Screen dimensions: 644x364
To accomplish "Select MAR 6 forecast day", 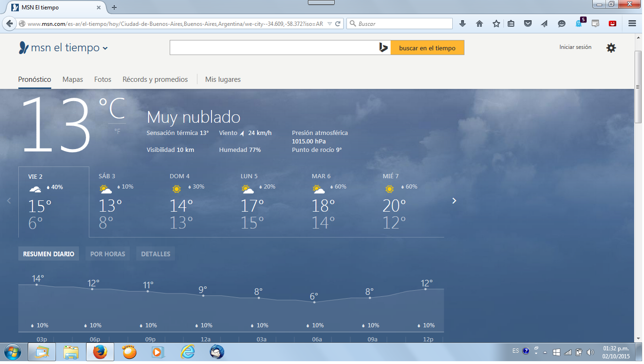I will [x=338, y=202].
